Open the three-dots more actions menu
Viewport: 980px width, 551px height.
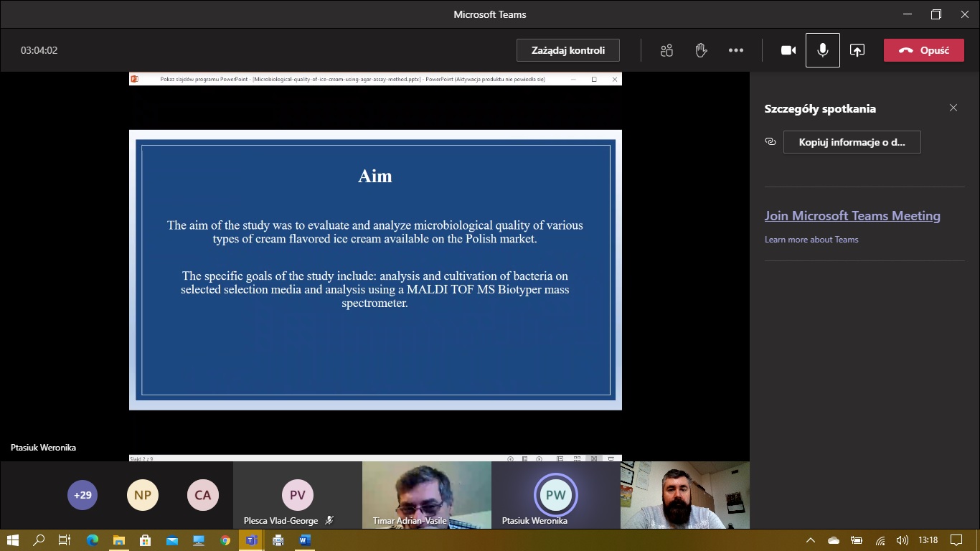735,50
